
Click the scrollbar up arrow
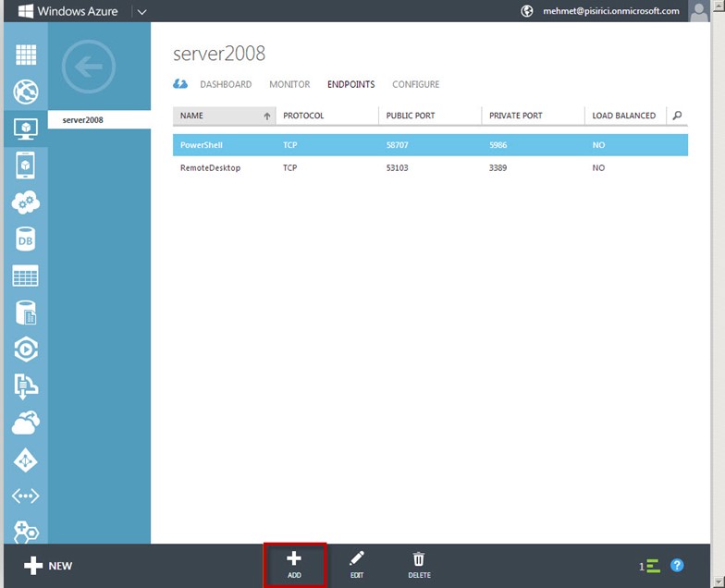tap(718, 5)
